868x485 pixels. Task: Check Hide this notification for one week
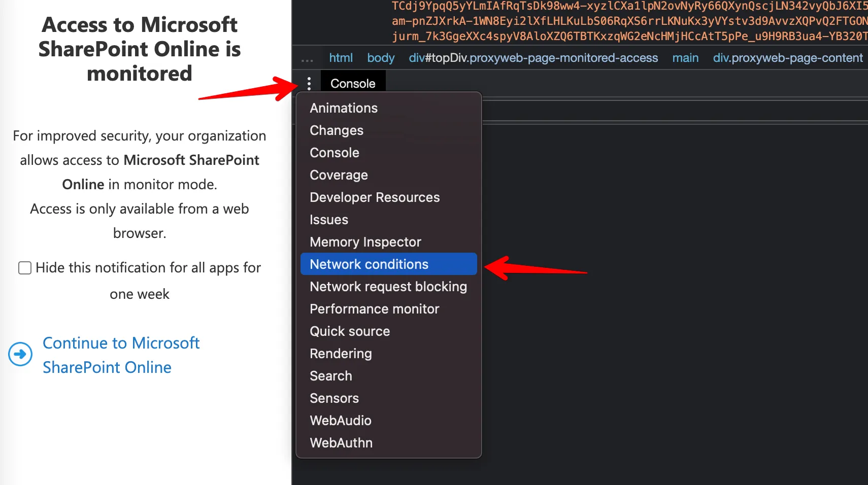coord(25,268)
